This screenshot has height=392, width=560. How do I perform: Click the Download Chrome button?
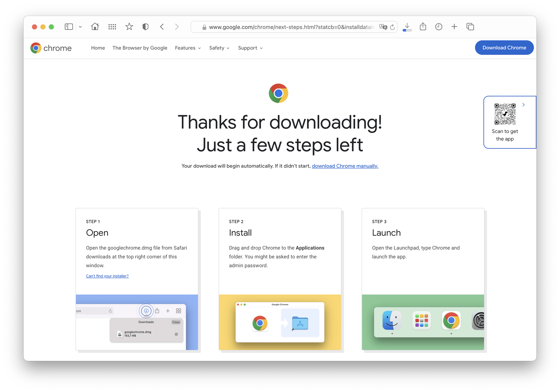click(x=505, y=48)
